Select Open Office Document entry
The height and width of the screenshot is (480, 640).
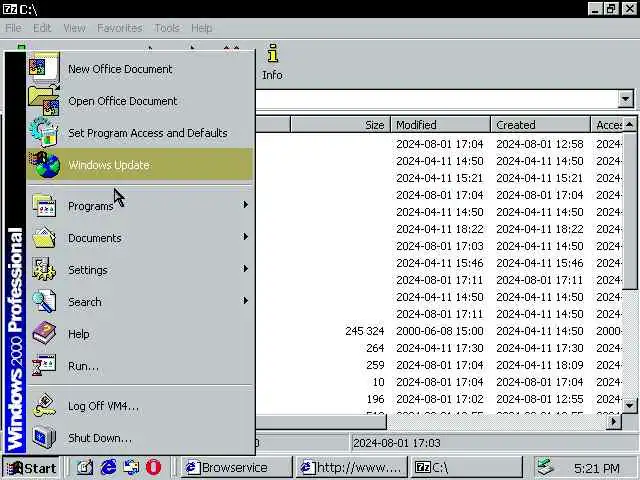pos(140,101)
